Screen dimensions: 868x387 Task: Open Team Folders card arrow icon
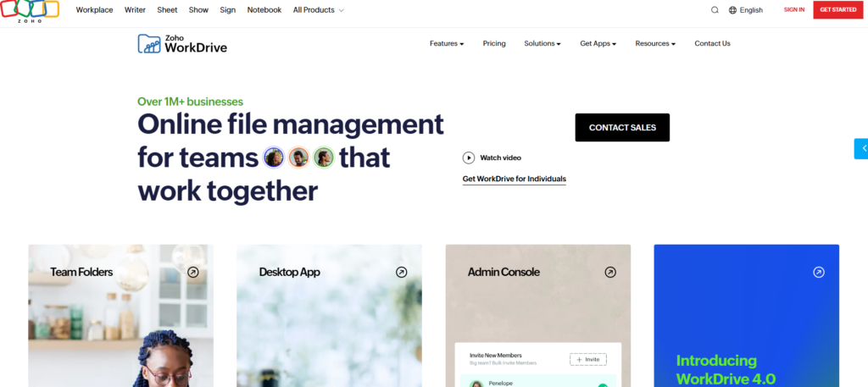click(192, 272)
